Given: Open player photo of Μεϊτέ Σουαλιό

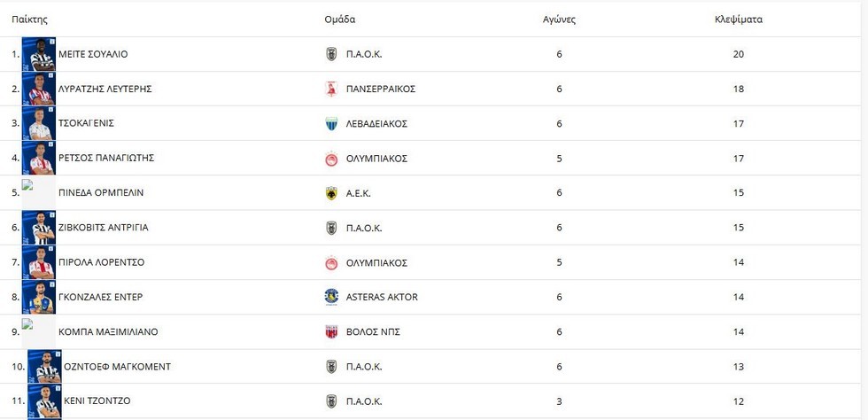Looking at the screenshot, I should [x=39, y=54].
